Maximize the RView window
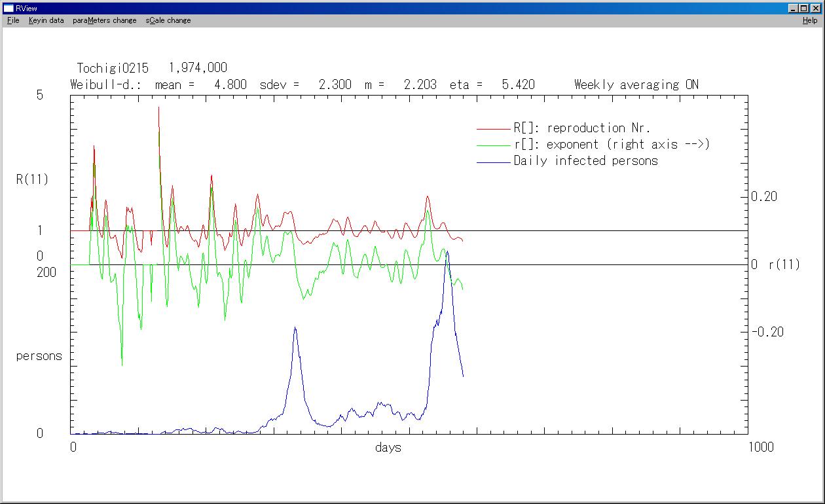825x504 pixels. pyautogui.click(x=804, y=8)
